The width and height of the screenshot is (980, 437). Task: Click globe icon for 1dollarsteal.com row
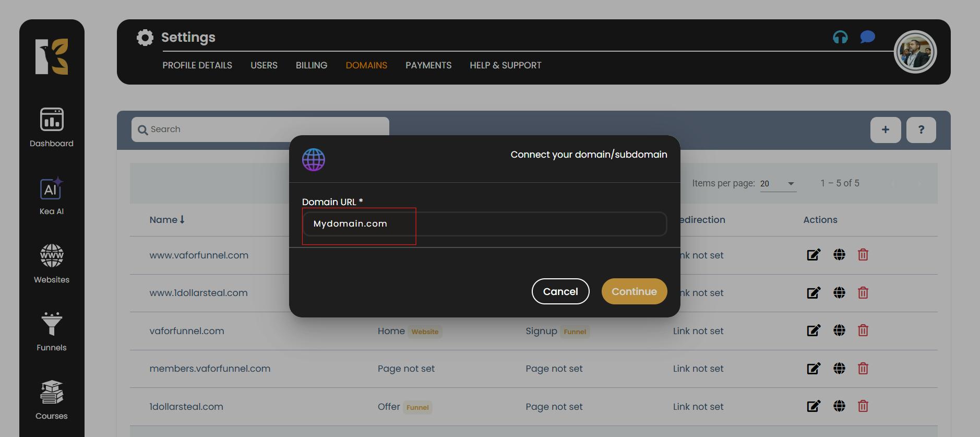tap(839, 406)
